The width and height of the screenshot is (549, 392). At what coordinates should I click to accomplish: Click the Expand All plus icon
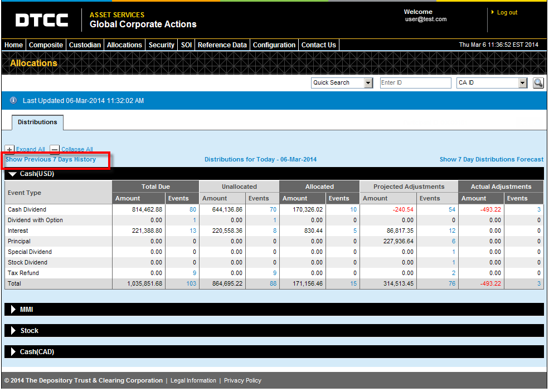[9, 149]
